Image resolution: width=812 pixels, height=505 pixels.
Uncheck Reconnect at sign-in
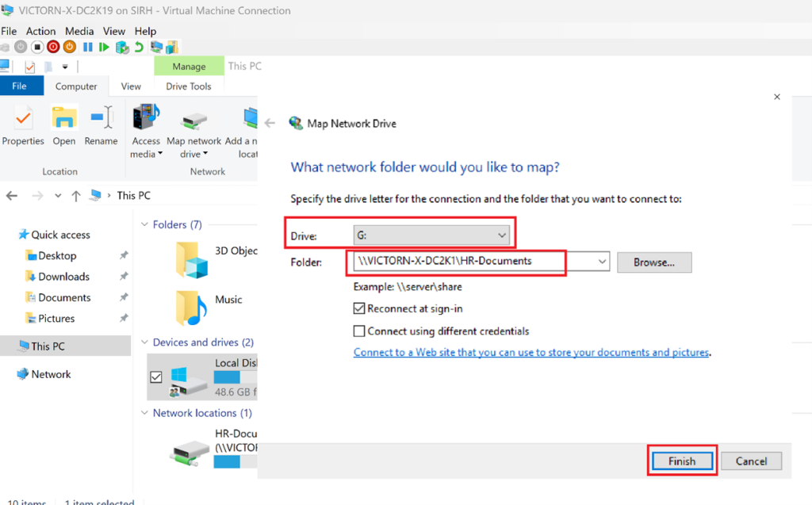(359, 308)
